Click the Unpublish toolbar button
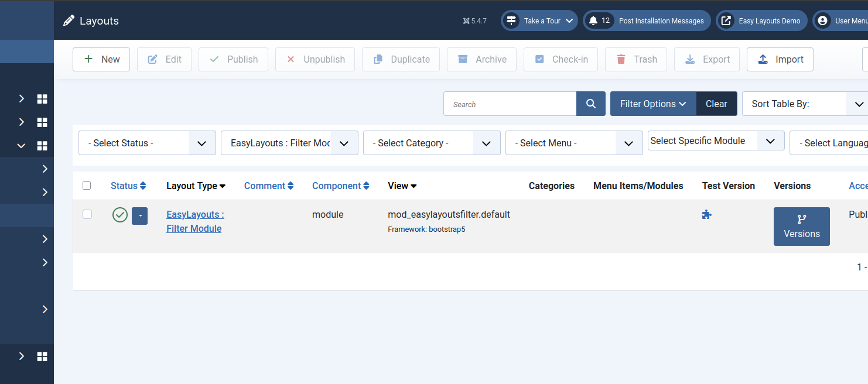 pyautogui.click(x=315, y=59)
